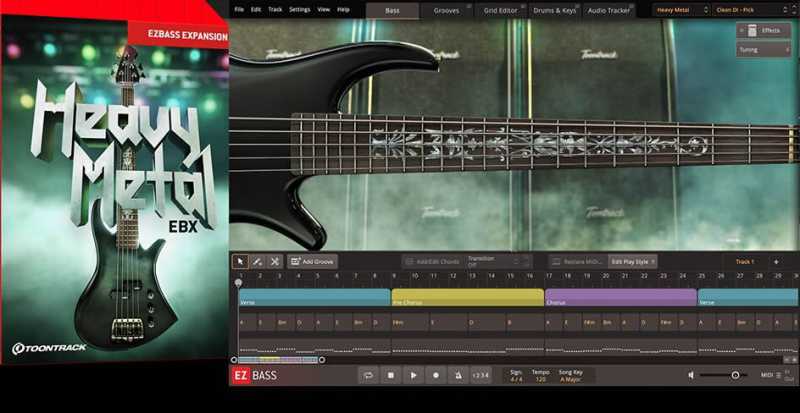This screenshot has height=413, width=800.
Task: Switch to the Audio Tracker tab
Action: [x=608, y=10]
